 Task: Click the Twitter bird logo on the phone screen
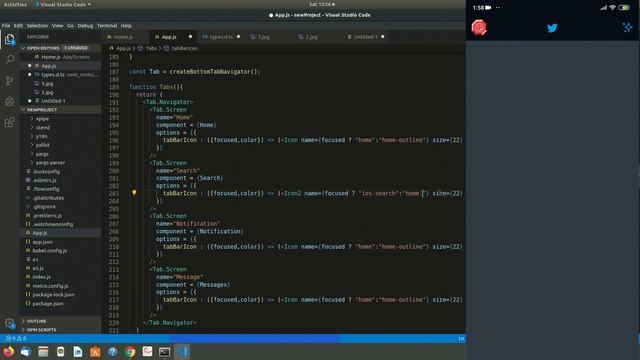coord(552,28)
